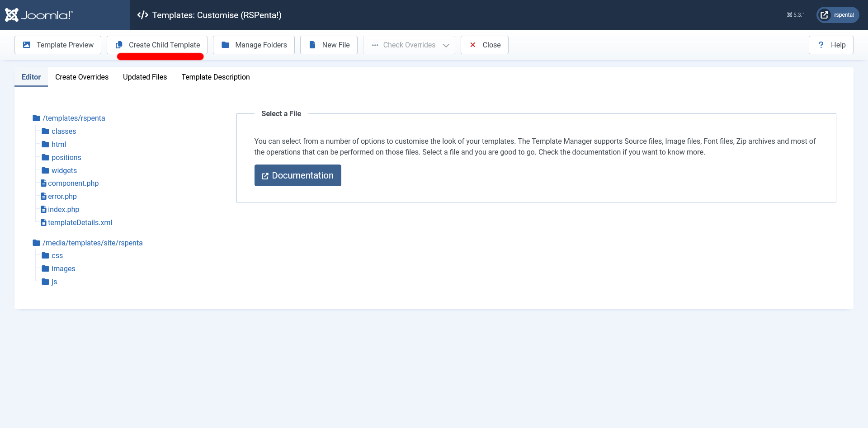Expand the html folder
Screen dimensions: 868x428
[x=58, y=144]
